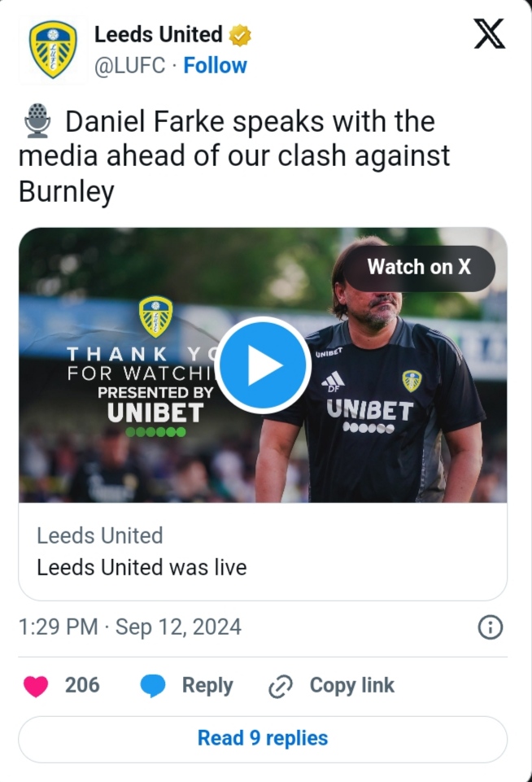The image size is (532, 782).
Task: Open the Leeds United was live caption
Action: (x=142, y=567)
